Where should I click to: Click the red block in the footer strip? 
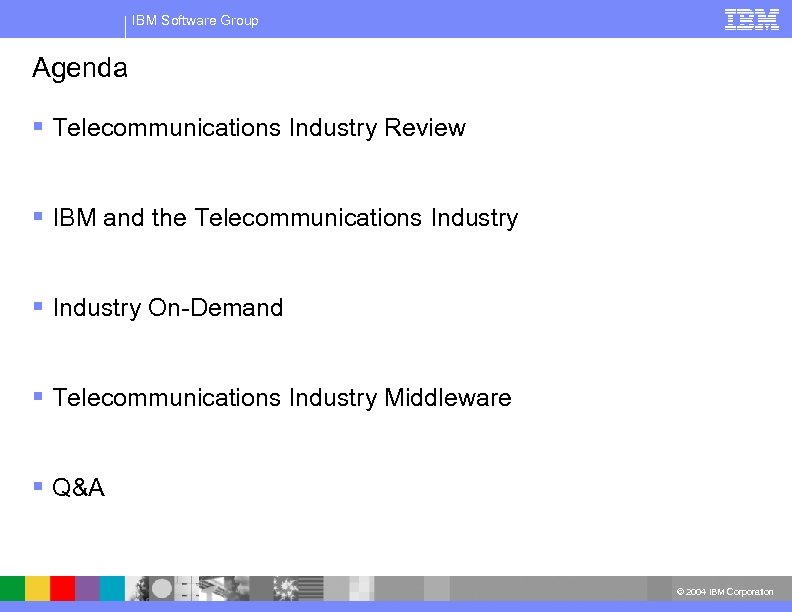pos(63,588)
